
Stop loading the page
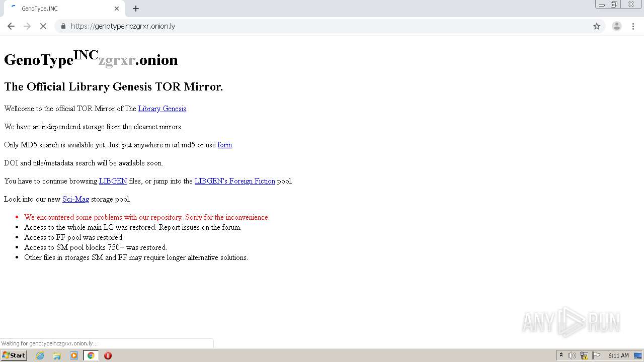click(x=43, y=26)
